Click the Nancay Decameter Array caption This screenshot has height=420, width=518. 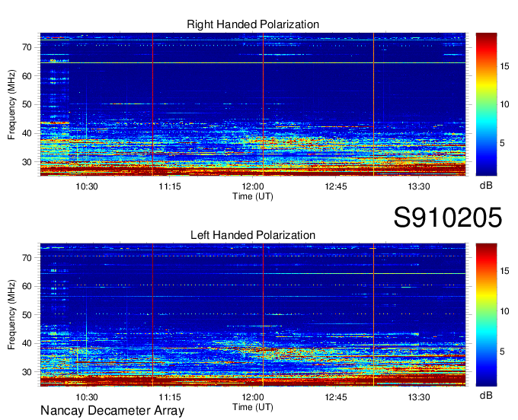[x=112, y=411]
